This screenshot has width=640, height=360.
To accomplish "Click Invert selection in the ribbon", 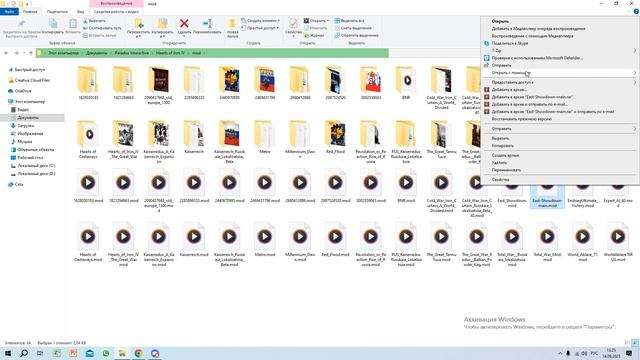I will coord(356,36).
